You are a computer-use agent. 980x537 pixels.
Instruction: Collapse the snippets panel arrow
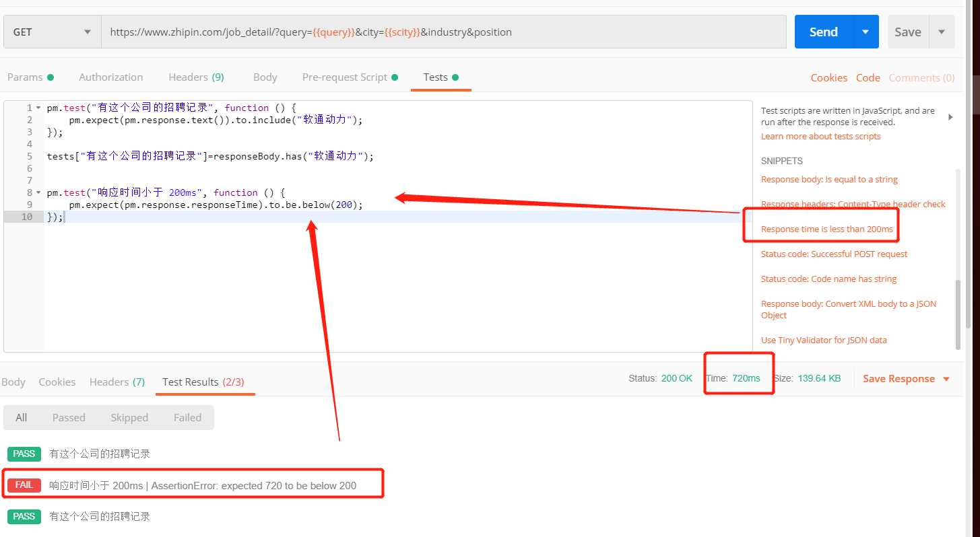coord(950,116)
